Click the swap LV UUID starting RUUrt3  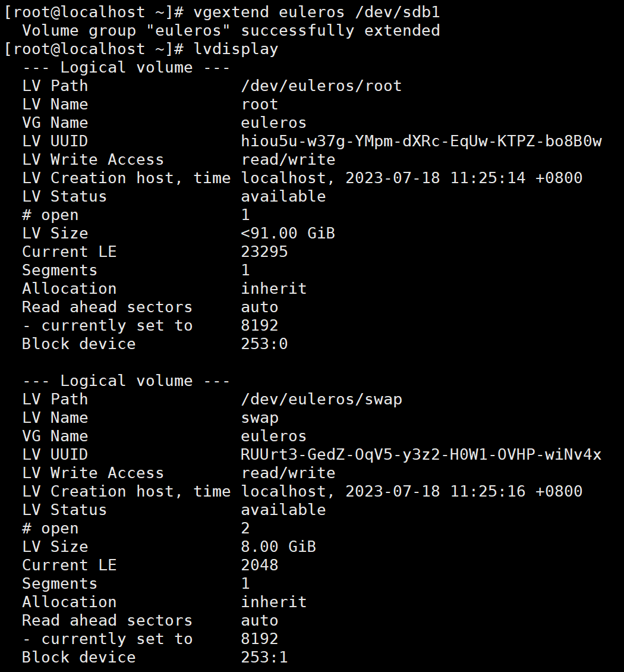pos(421,454)
